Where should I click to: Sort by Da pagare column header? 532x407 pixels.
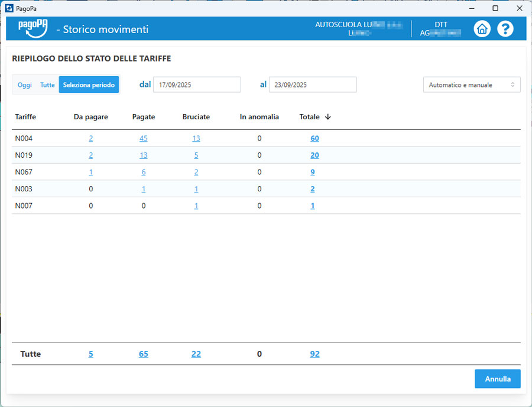click(x=90, y=117)
